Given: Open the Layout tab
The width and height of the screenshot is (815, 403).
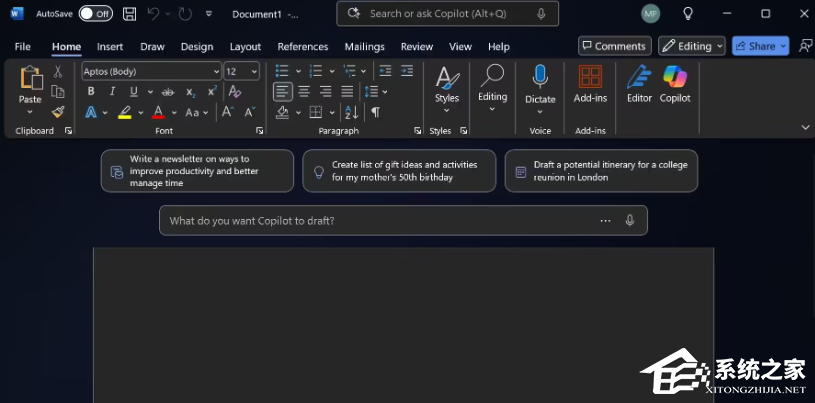Looking at the screenshot, I should [245, 47].
